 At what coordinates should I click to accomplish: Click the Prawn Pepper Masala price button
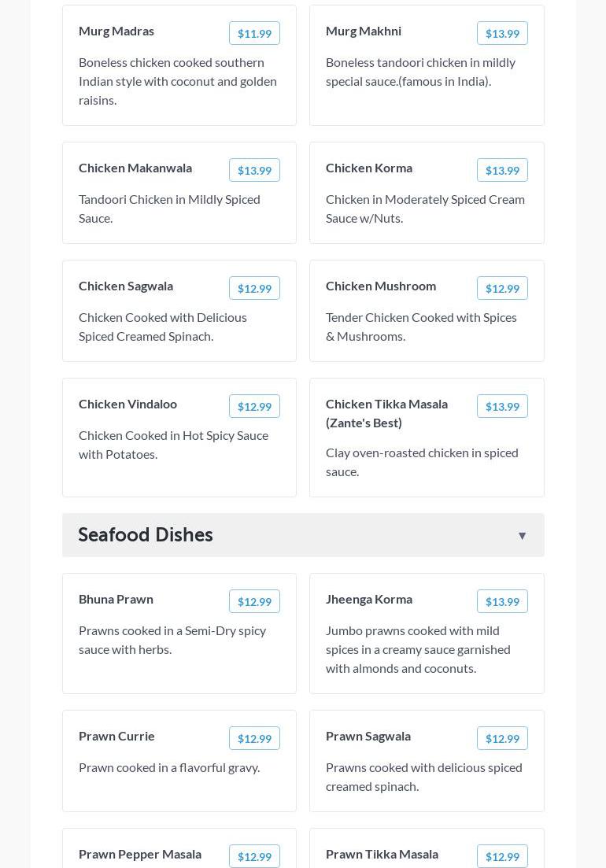254,856
